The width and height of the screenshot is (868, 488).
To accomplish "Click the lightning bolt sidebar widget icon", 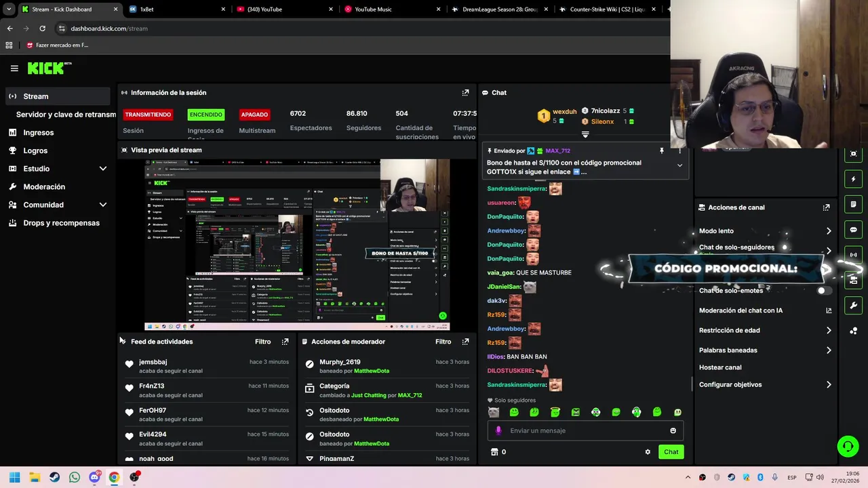I will click(x=854, y=179).
